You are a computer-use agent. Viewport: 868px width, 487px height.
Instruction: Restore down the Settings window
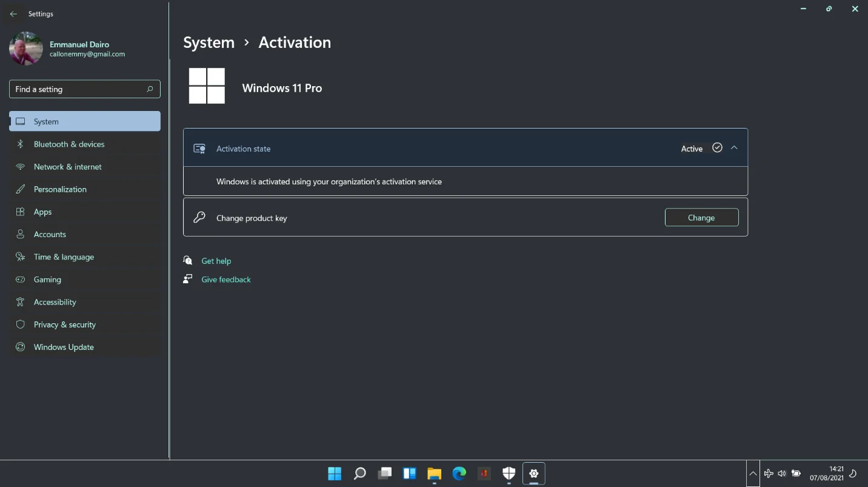[x=829, y=9]
